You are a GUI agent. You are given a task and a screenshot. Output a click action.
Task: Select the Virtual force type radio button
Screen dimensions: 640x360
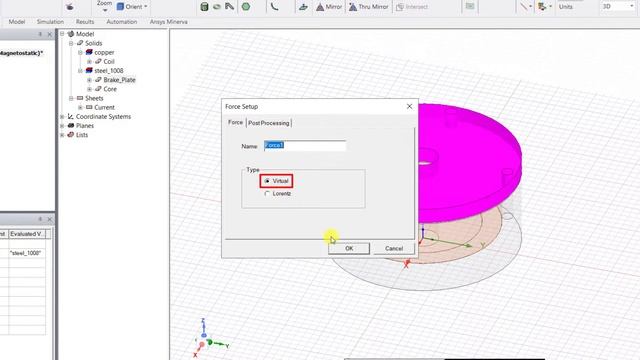(x=267, y=181)
